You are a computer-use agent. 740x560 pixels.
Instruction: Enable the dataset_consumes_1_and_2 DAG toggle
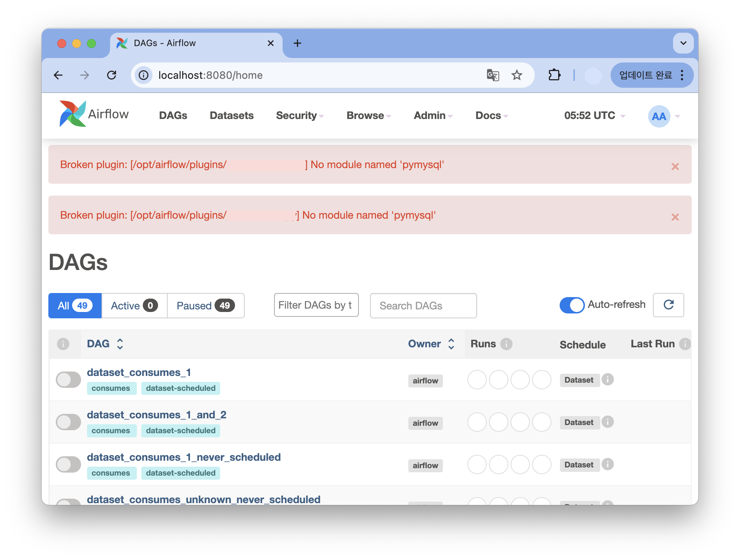tap(68, 422)
